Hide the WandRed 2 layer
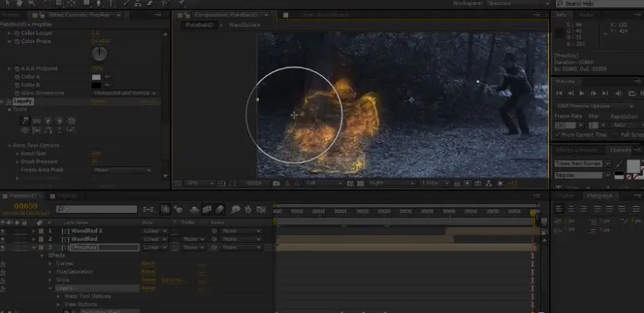644x313 pixels. (x=3, y=231)
